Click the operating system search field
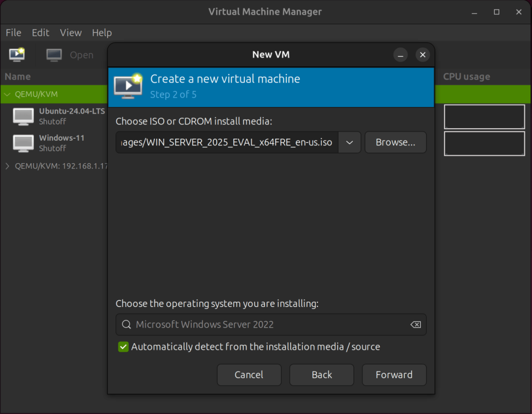This screenshot has height=414, width=532. coord(234,324)
